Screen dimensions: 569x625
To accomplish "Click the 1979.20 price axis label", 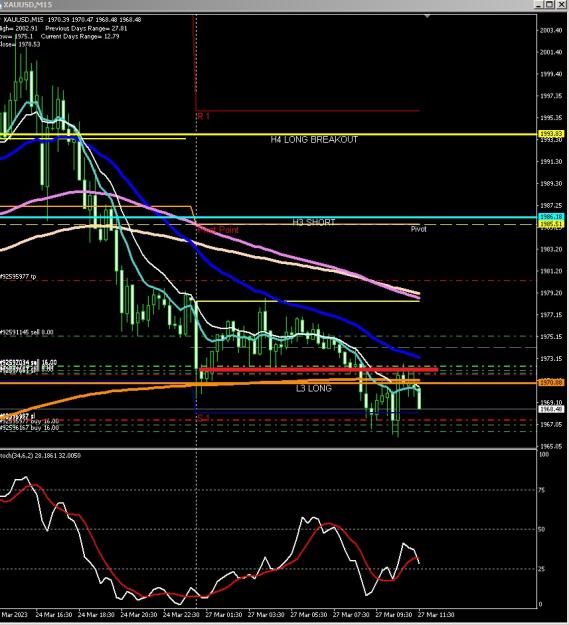I will 550,293.
